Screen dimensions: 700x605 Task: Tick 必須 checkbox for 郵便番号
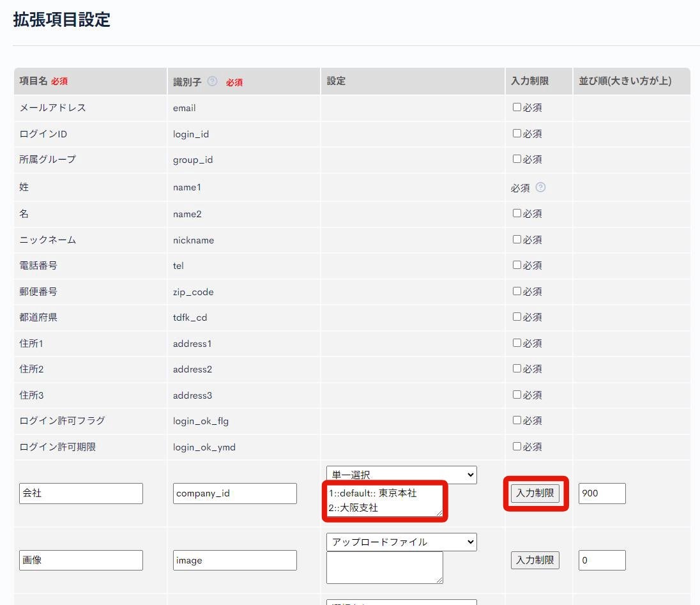click(x=517, y=291)
